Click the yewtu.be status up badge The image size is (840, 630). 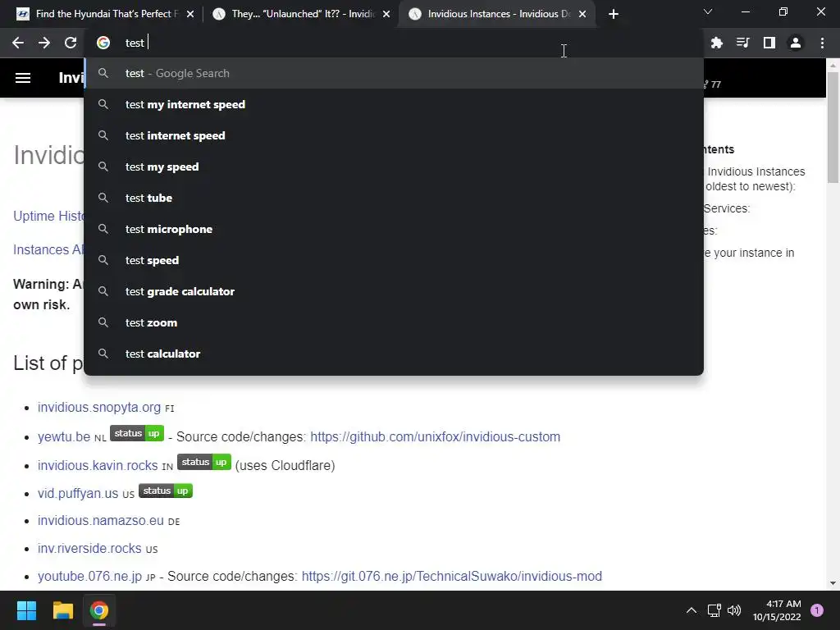coord(137,433)
